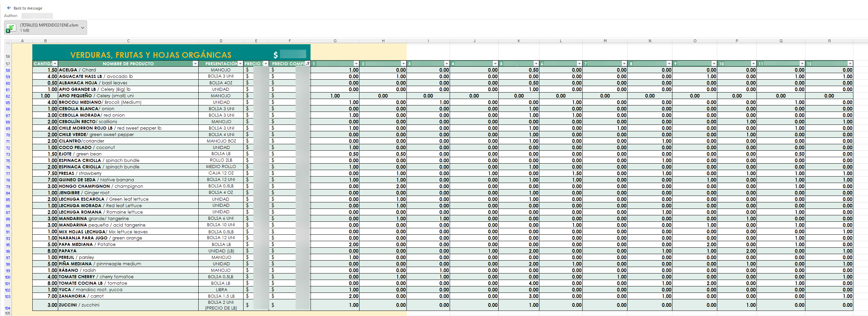Open the filter dropdown for header 9
This screenshot has width=868, height=316.
click(714, 64)
